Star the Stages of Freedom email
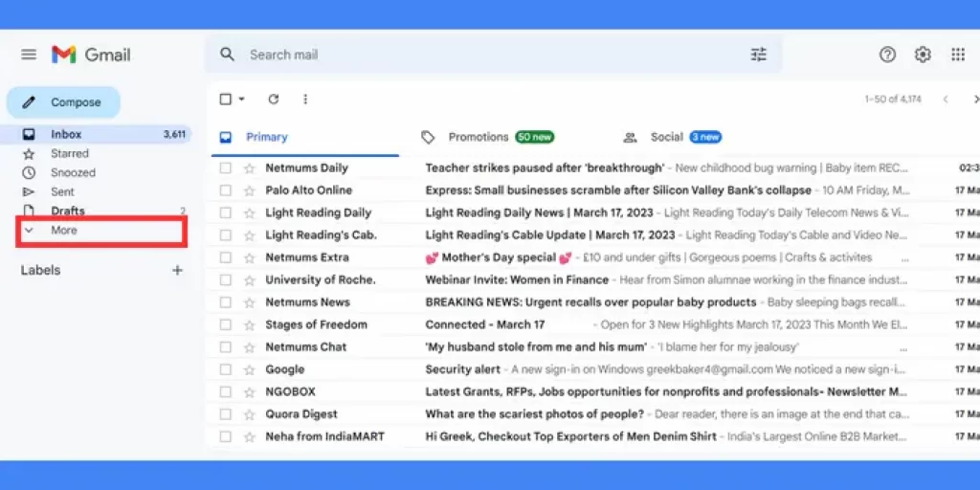 tap(250, 325)
